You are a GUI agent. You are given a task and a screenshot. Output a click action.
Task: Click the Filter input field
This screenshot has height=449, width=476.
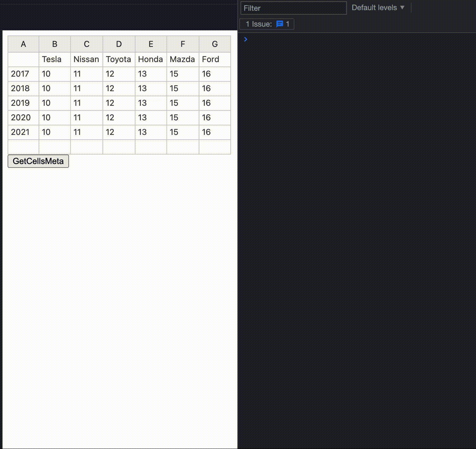pos(293,8)
